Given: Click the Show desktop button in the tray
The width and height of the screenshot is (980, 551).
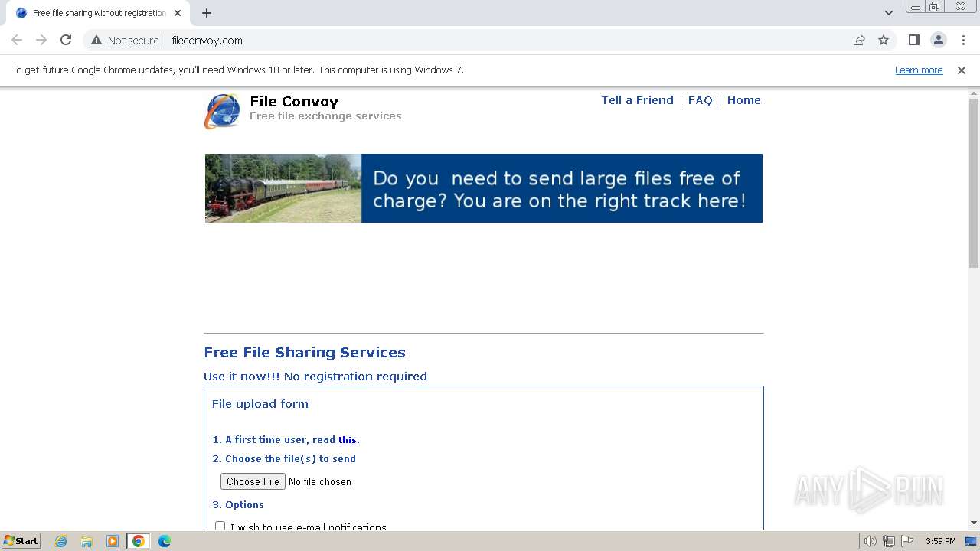Looking at the screenshot, I should click(972, 541).
